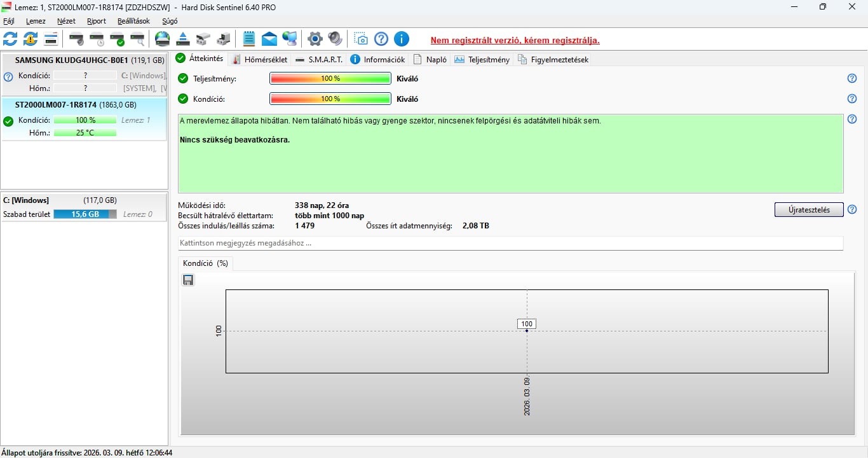Click the blue refresh arrows toolbar icon

(10, 39)
